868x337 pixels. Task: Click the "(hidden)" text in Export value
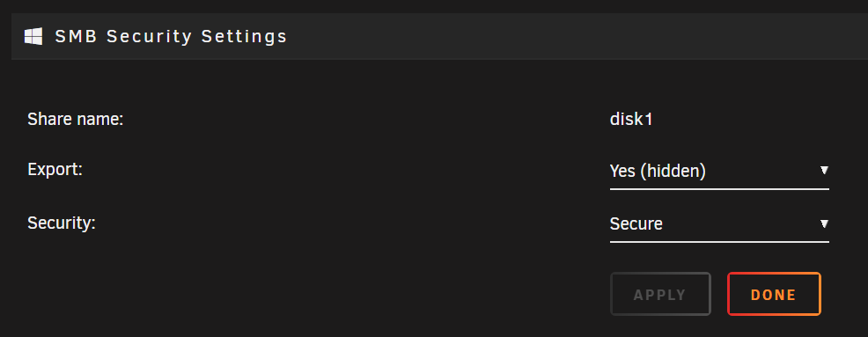click(673, 172)
